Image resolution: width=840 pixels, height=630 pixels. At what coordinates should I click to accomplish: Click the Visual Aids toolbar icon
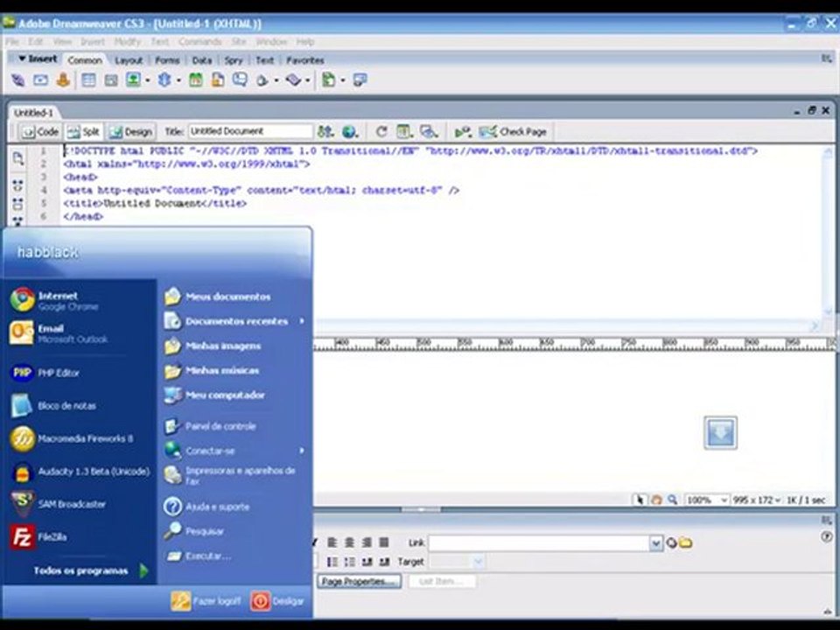(429, 131)
